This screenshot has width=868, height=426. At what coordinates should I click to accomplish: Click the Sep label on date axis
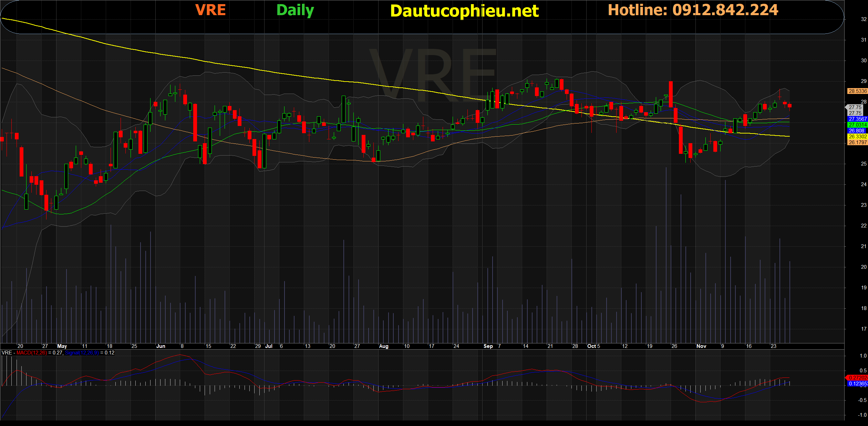(x=488, y=346)
